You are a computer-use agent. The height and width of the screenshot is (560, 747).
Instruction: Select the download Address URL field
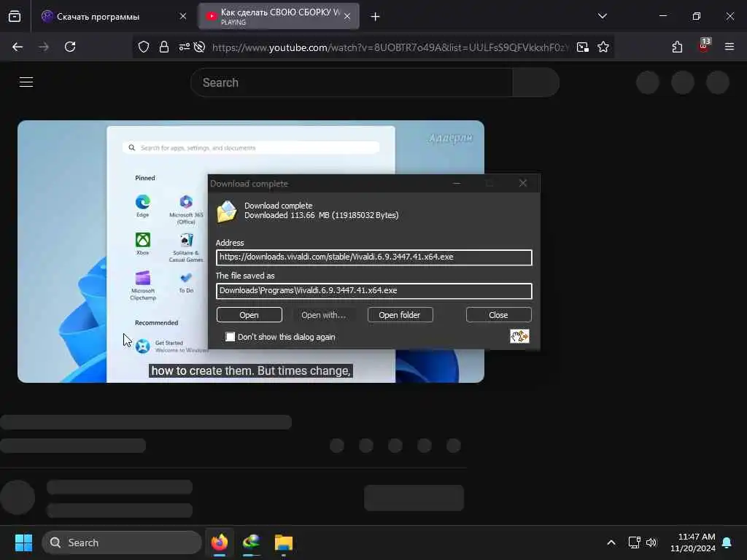tap(374, 257)
